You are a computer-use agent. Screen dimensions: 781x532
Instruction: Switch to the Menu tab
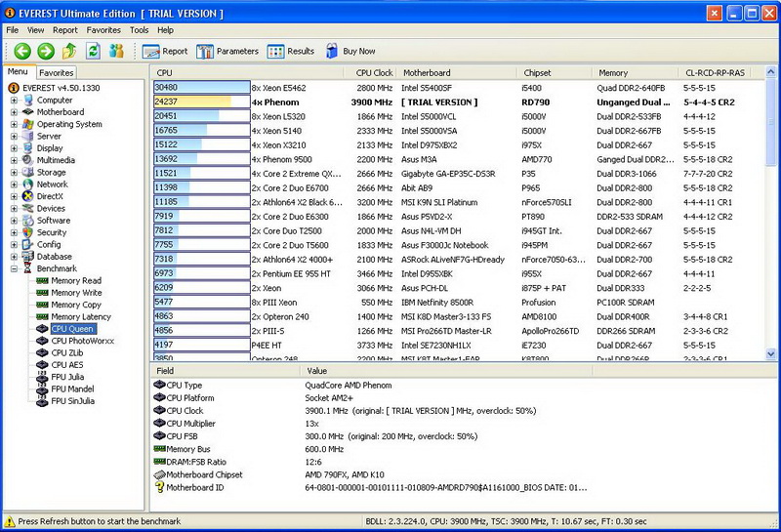18,71
